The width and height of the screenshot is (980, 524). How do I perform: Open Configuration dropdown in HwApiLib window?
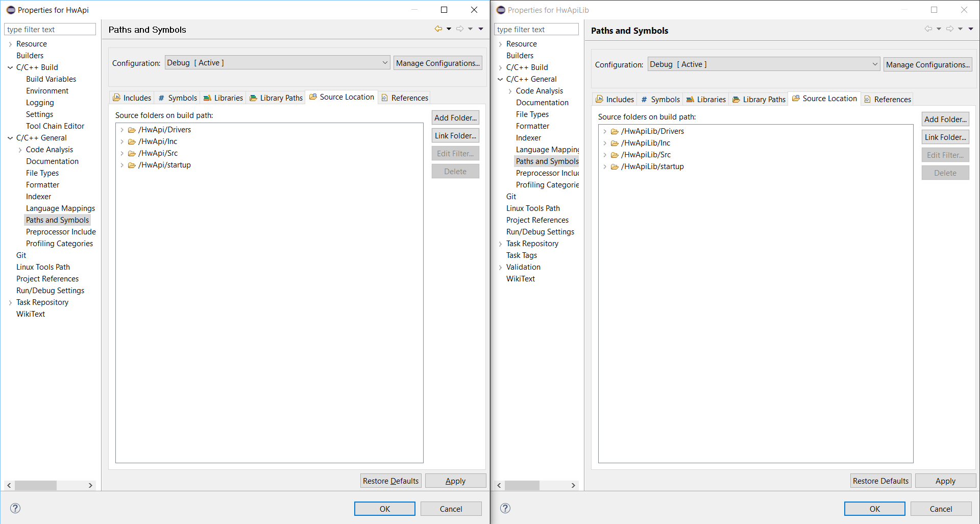[764, 64]
